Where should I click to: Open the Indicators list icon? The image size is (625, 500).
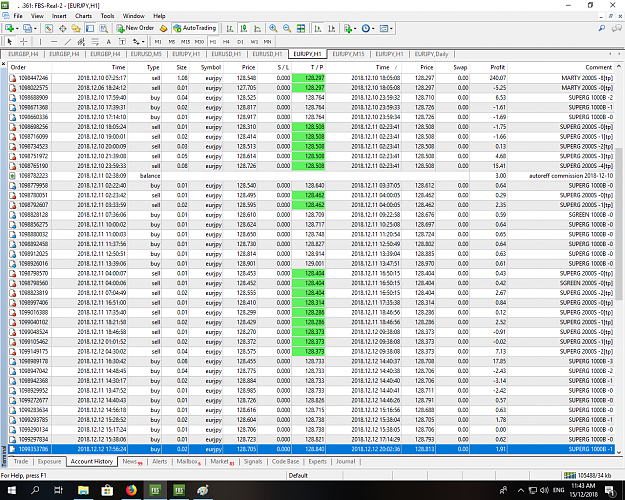(x=348, y=28)
